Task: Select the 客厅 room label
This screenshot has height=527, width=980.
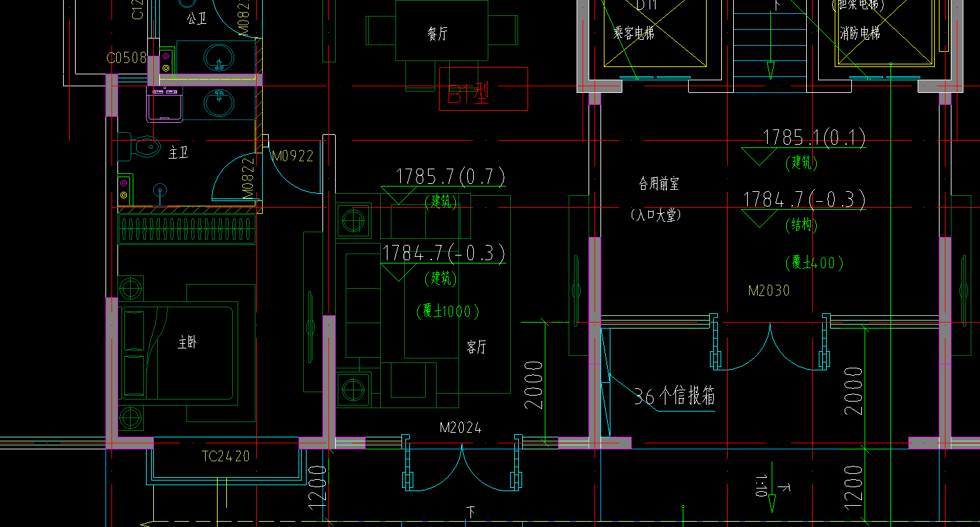Action: tap(476, 346)
